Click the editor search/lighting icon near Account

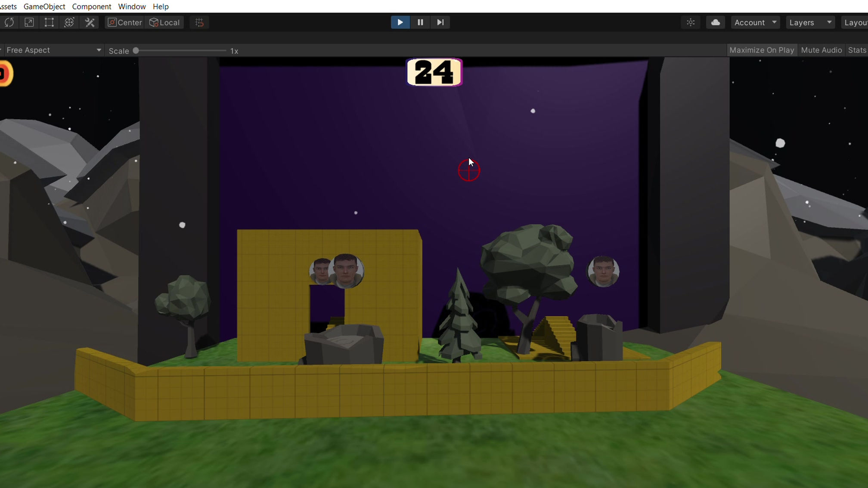pyautogui.click(x=691, y=22)
